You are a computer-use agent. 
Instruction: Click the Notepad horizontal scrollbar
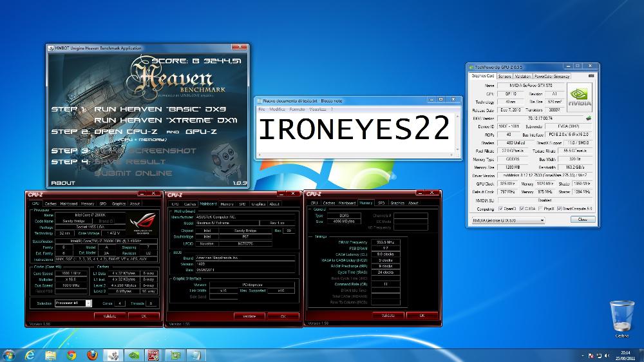355,155
